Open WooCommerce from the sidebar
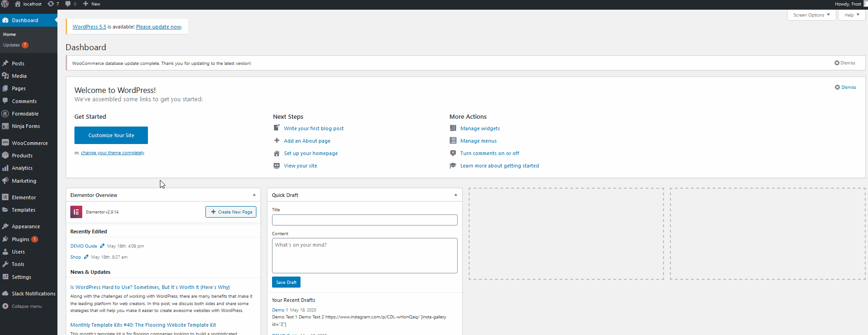The height and width of the screenshot is (335, 868). point(29,143)
